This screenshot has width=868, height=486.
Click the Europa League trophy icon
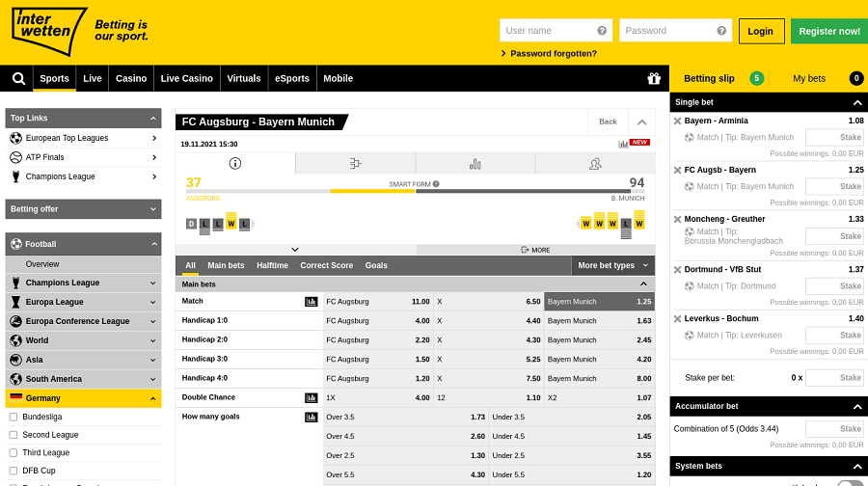[15, 302]
